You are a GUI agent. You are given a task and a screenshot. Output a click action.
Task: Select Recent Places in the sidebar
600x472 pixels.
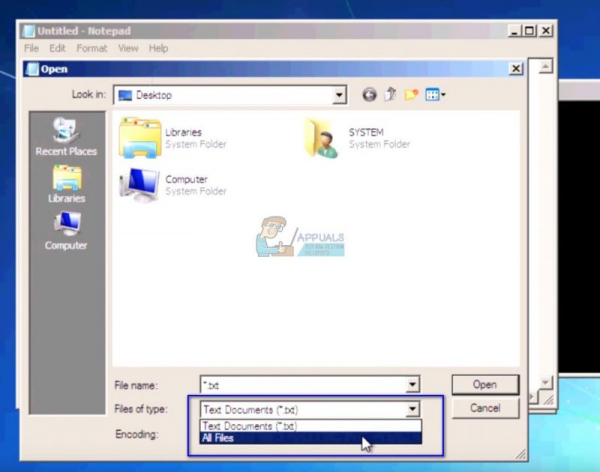(66, 137)
